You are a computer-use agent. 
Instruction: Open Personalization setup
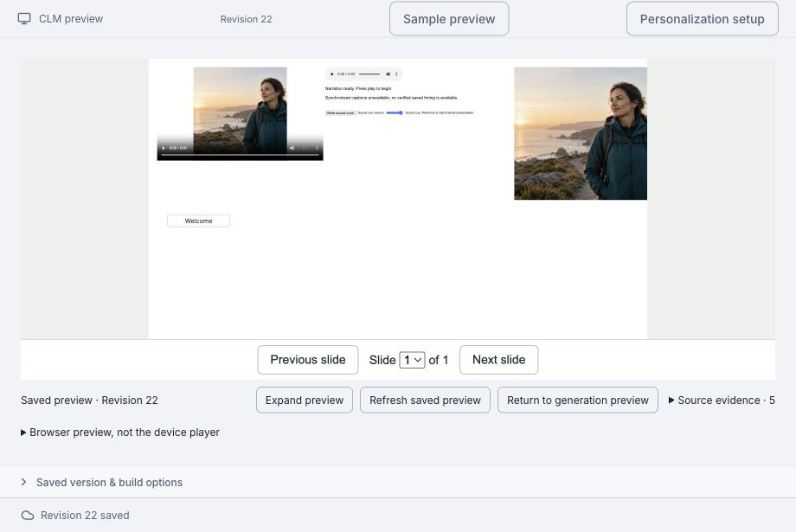coord(702,19)
